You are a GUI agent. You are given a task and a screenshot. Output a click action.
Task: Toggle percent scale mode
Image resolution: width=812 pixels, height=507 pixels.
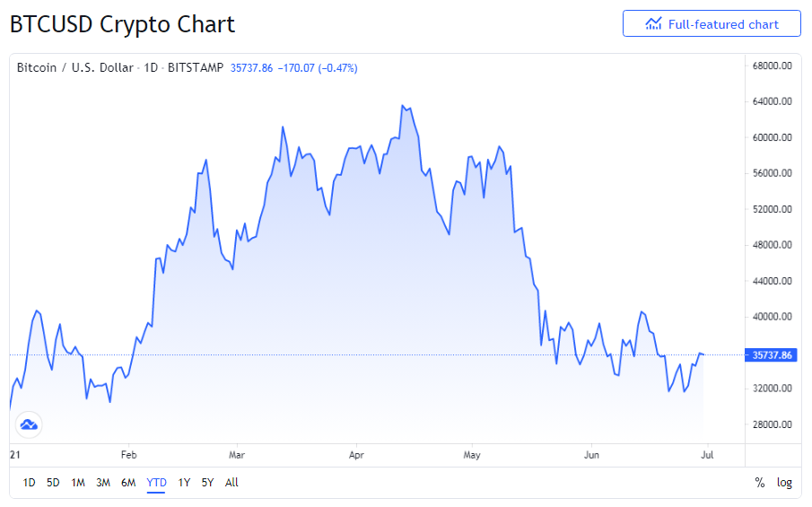[760, 483]
